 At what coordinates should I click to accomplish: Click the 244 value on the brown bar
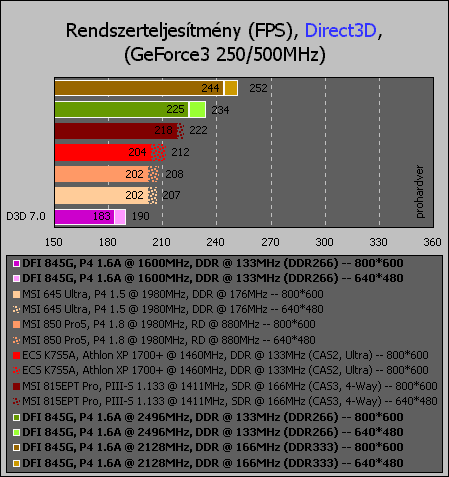pos(210,88)
